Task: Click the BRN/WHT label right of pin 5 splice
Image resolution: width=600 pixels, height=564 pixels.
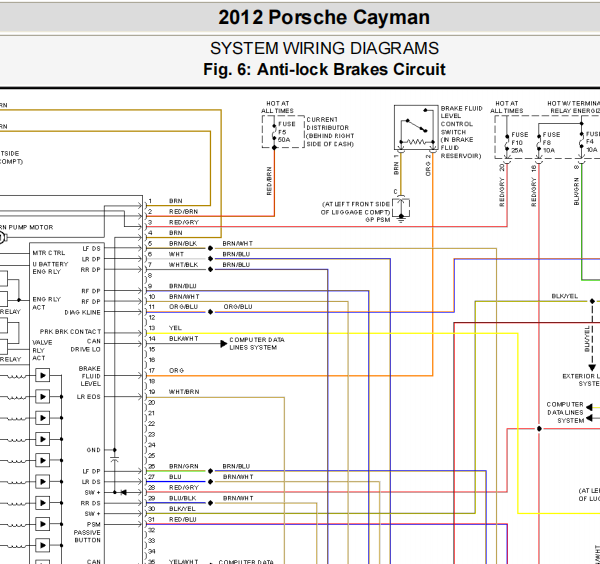Action: click(238, 243)
